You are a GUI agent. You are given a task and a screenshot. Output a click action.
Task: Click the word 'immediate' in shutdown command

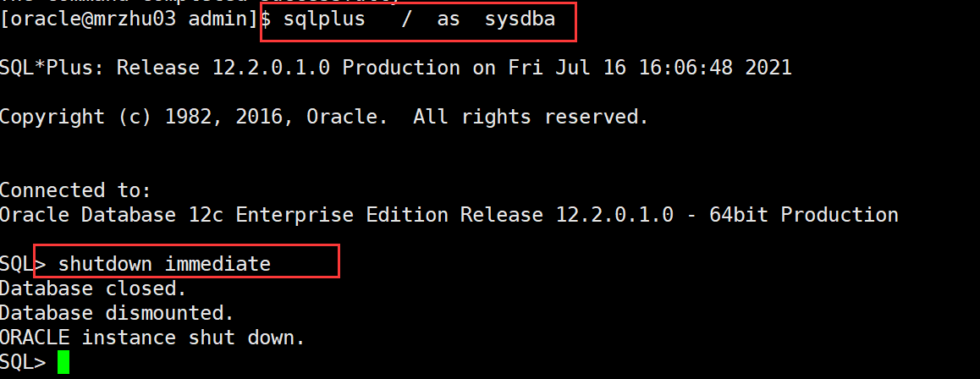(x=217, y=264)
